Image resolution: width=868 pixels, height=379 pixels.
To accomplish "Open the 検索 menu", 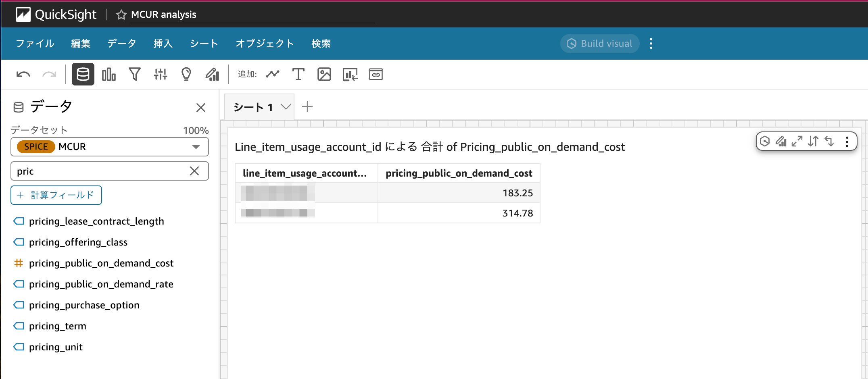I will click(321, 44).
